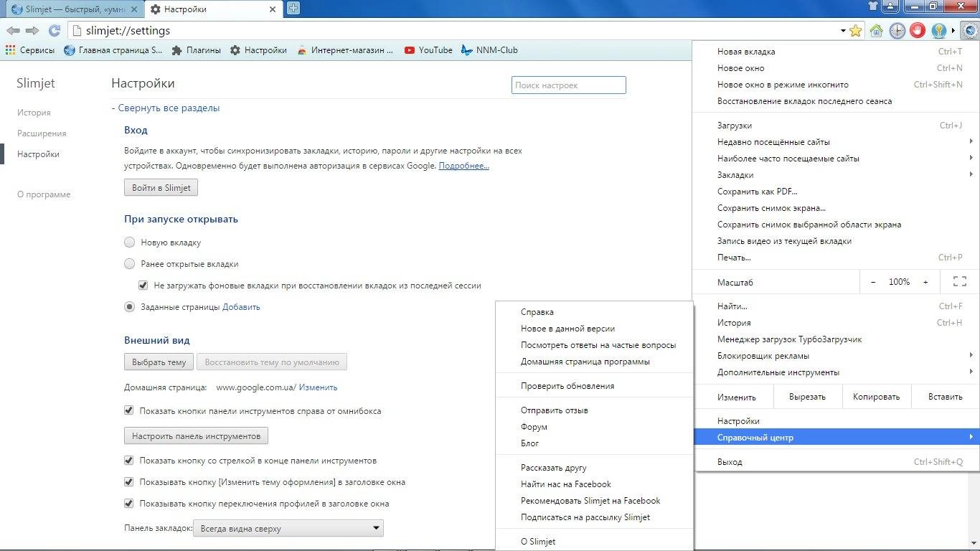This screenshot has height=551, width=980.
Task: Toggle Не загружать фоновые вкладки checkbox
Action: [143, 285]
